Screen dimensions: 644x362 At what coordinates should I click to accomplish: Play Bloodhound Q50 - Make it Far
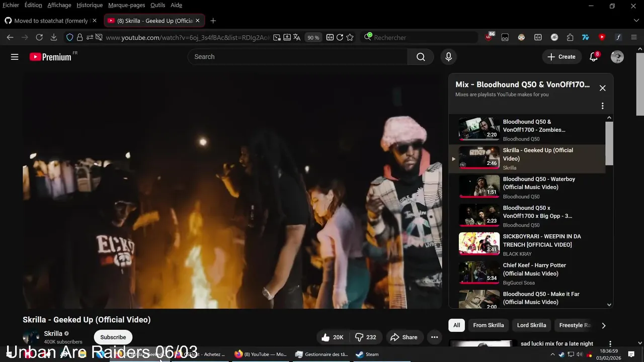coord(527,299)
